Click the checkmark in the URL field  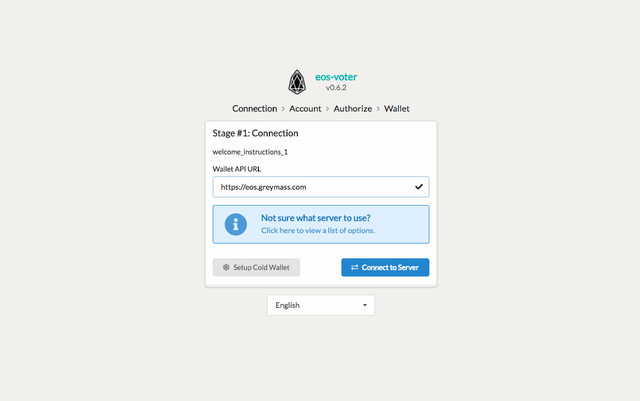point(418,187)
